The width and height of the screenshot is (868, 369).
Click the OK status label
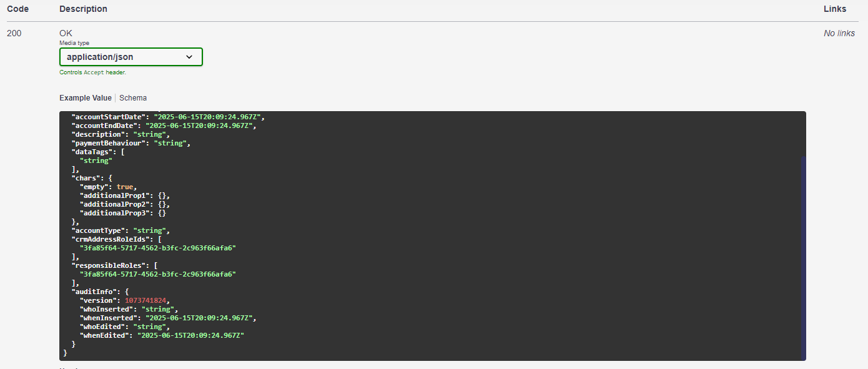[x=66, y=32]
